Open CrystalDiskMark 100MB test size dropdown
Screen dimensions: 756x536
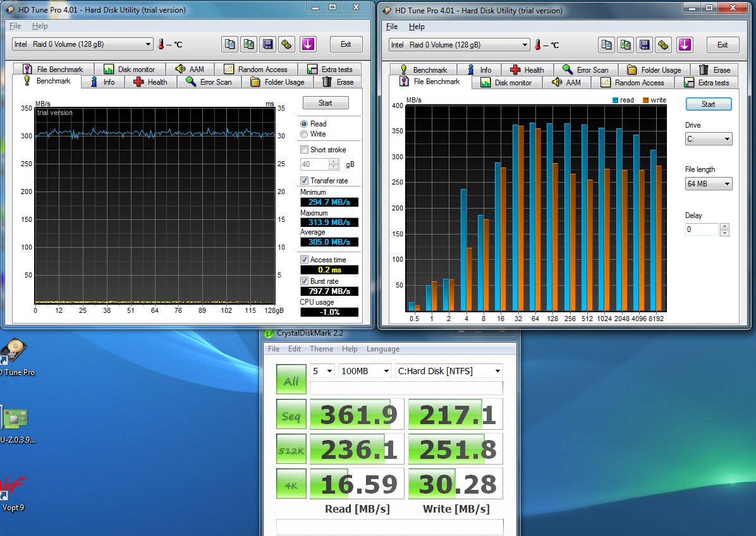(365, 370)
